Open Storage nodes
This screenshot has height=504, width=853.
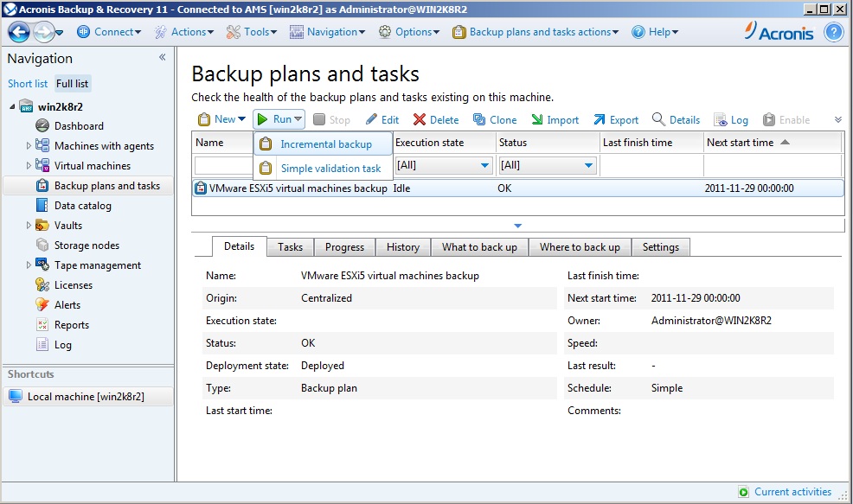pyautogui.click(x=86, y=246)
